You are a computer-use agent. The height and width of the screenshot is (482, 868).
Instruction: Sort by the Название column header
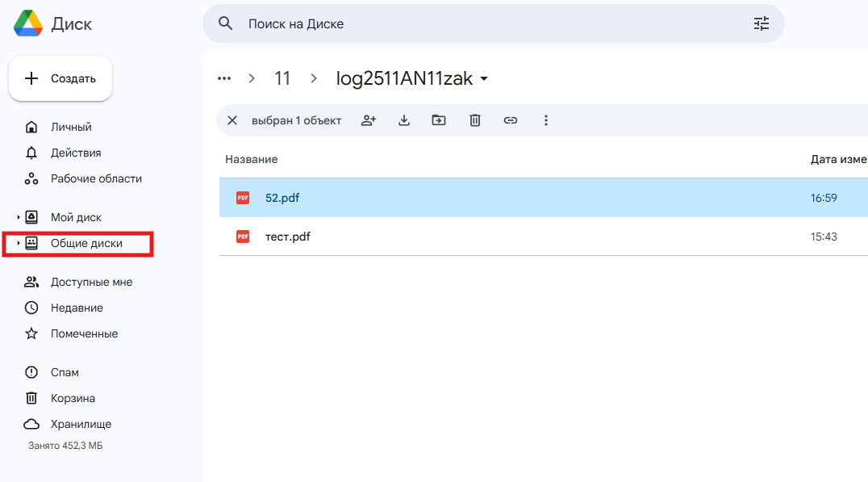[251, 159]
